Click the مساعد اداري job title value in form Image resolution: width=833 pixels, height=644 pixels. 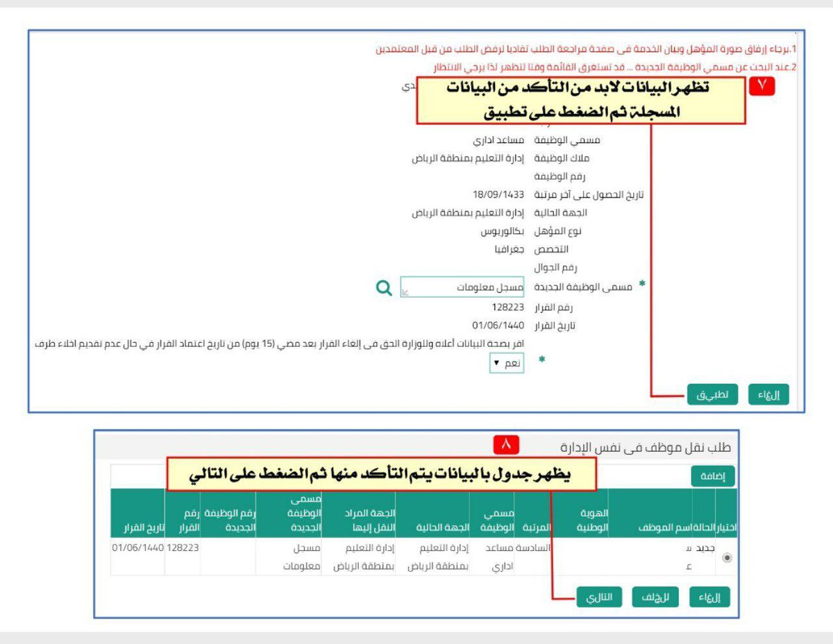(x=498, y=140)
